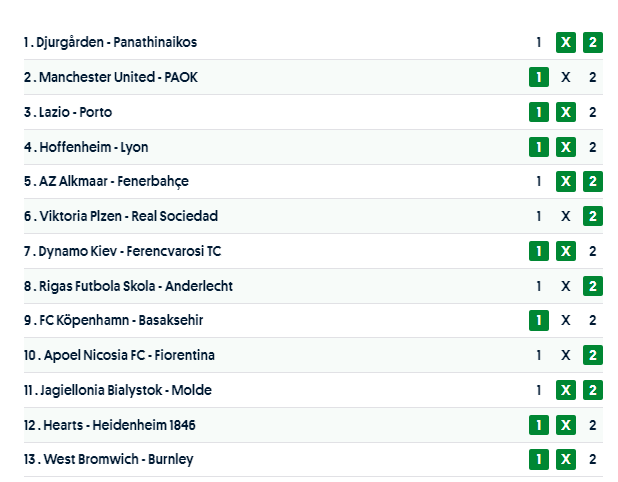Screen dimensions: 618x482
Task: Click the Jagiellonia Bialystok - Molde match label
Action: click(x=125, y=390)
